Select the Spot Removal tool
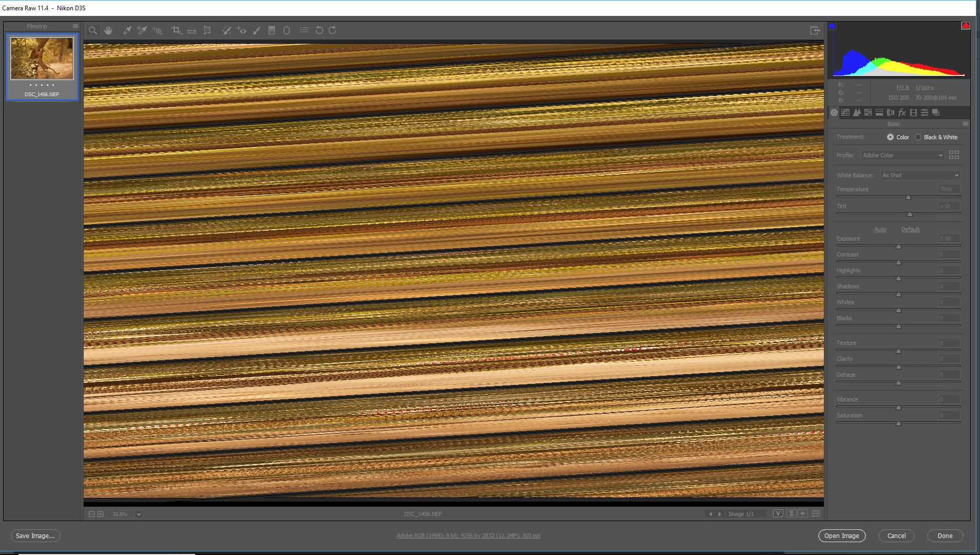The width and height of the screenshot is (980, 555). pos(226,30)
